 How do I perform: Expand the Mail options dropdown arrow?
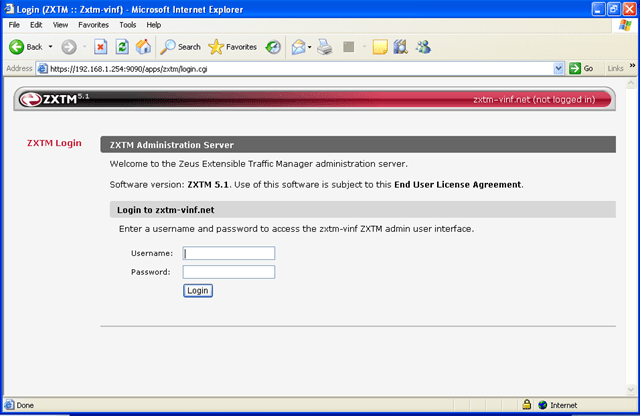coord(310,47)
